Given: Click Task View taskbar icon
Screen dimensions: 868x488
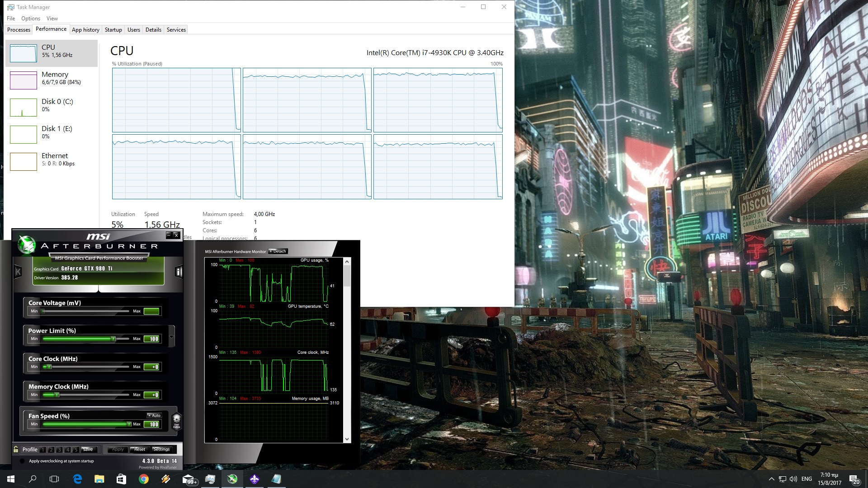Looking at the screenshot, I should (54, 479).
